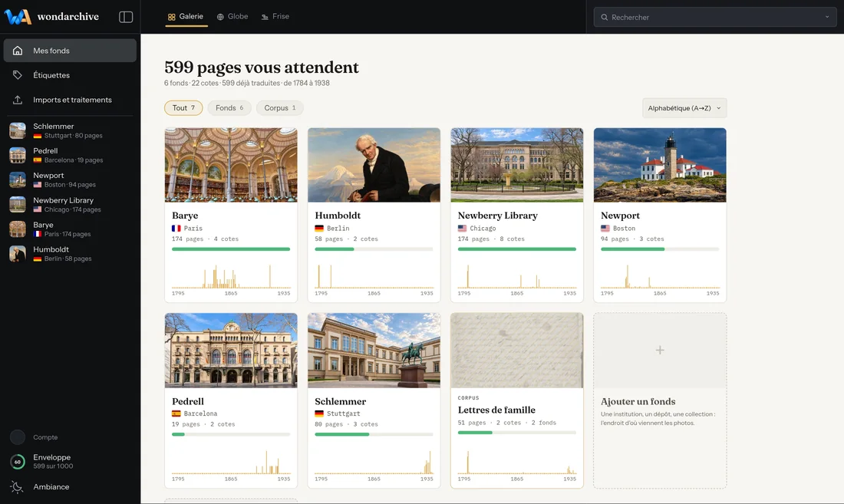The width and height of the screenshot is (844, 504).
Task: Open the Newport lighthouse card image
Action: [x=660, y=165]
